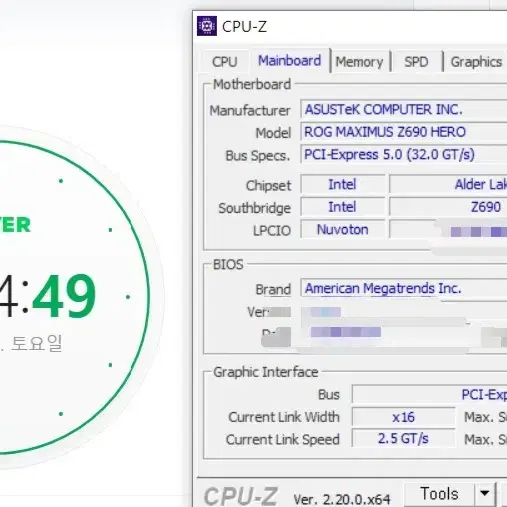This screenshot has height=507, width=507.
Task: Click the Model field ROG MAXIMUS Z690 HERO
Action: coord(404,132)
